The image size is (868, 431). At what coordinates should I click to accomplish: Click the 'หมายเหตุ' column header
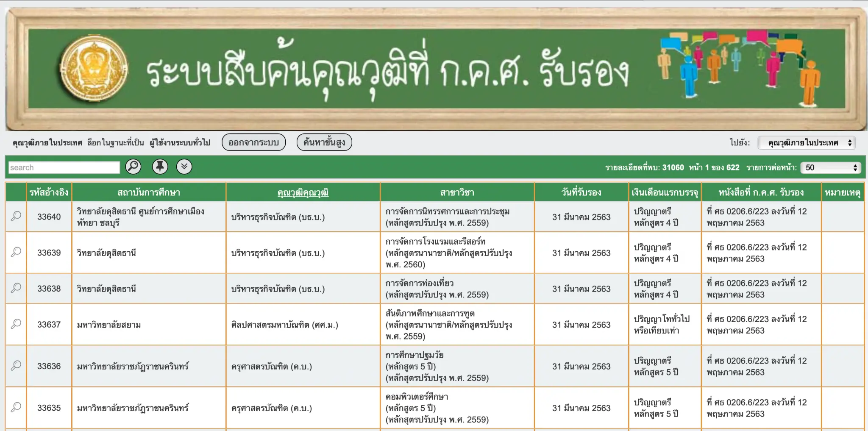pos(843,192)
